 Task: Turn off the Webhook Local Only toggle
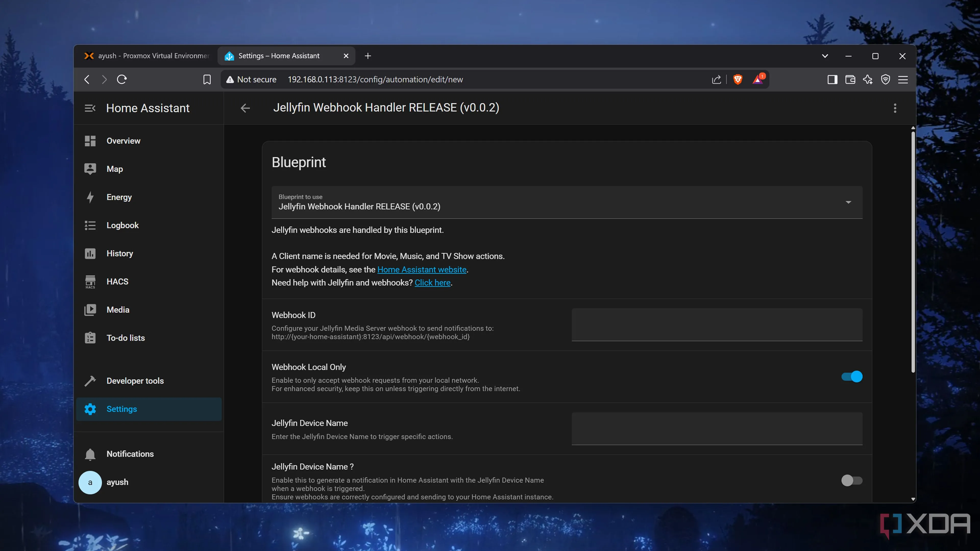tap(851, 377)
